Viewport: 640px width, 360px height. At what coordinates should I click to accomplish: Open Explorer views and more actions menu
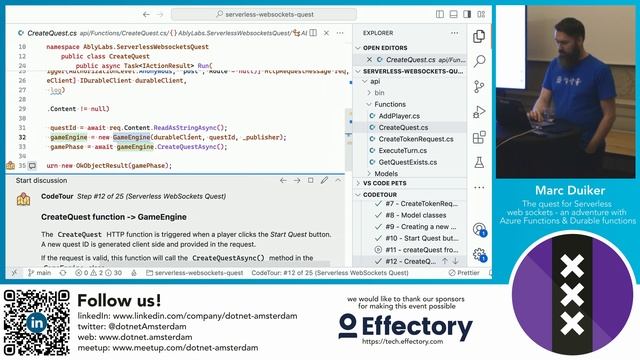click(x=454, y=33)
